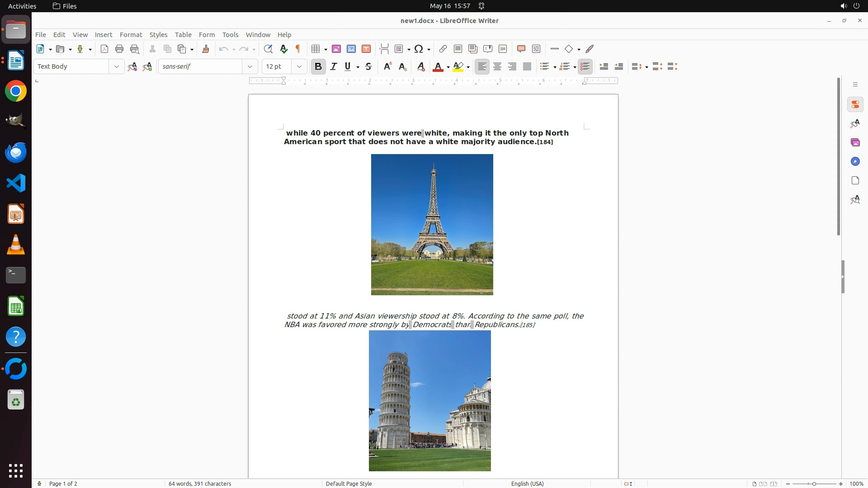Expand the paragraph style dropdown
868x488 pixels.
117,67
